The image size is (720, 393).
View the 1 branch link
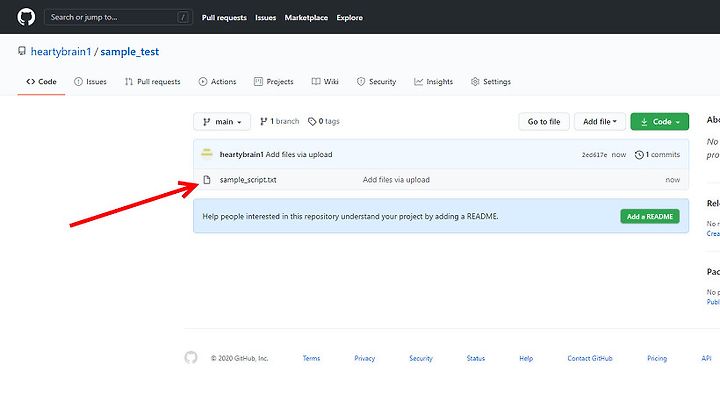coord(280,121)
